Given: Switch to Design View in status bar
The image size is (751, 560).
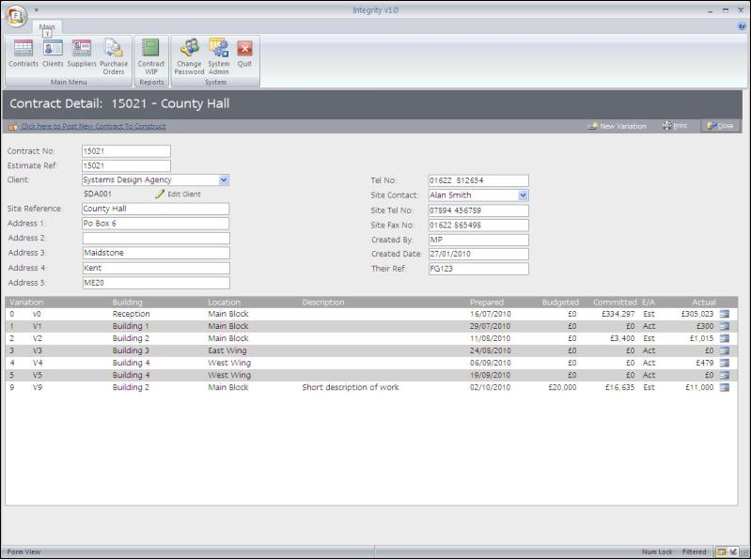Looking at the screenshot, I should [x=732, y=552].
